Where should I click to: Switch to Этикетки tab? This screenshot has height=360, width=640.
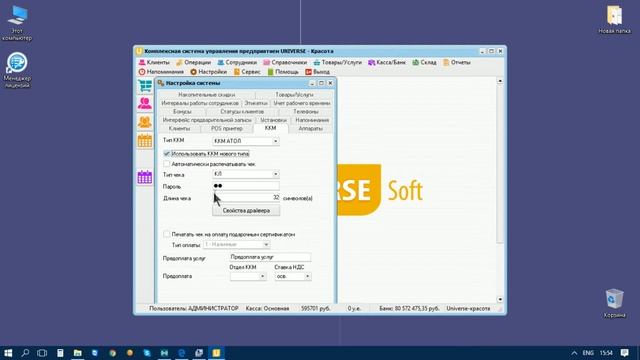tap(256, 103)
